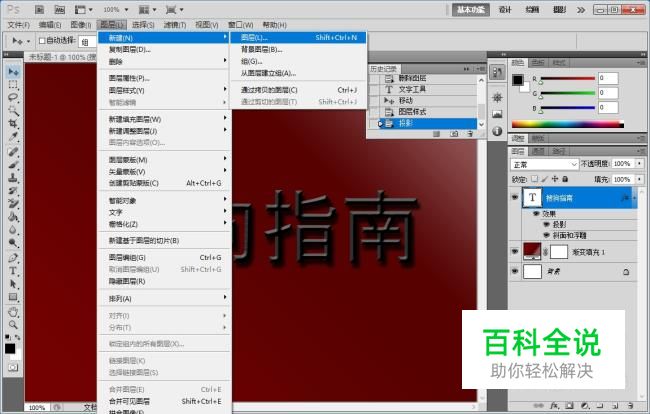
Task: Create new snapshot in History panel
Action: (454, 134)
